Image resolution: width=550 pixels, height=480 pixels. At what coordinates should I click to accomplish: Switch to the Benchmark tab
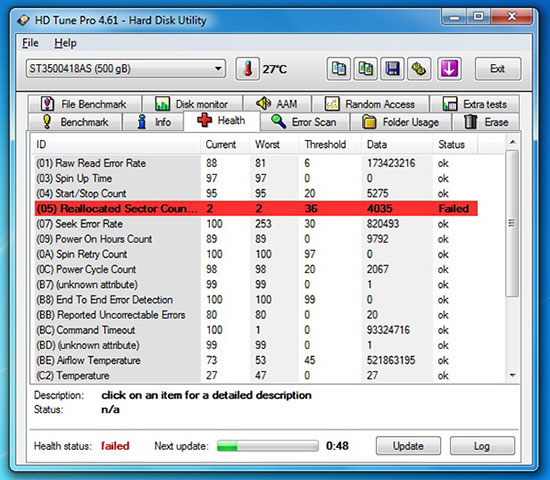click(x=75, y=122)
